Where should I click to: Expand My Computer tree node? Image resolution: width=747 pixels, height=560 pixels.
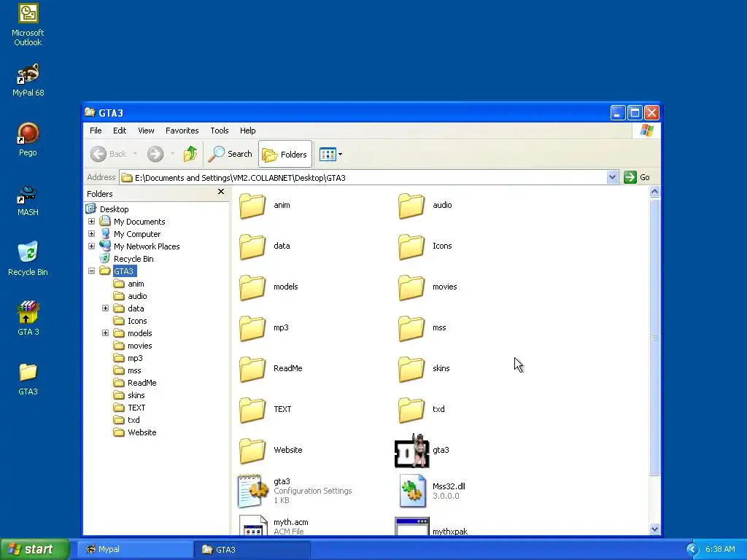91,234
